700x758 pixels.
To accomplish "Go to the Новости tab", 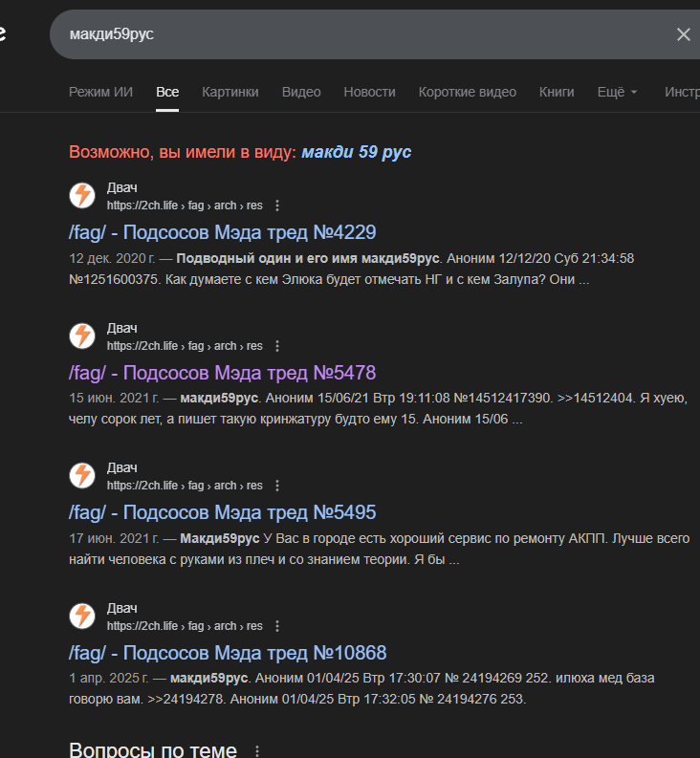I will pyautogui.click(x=369, y=92).
